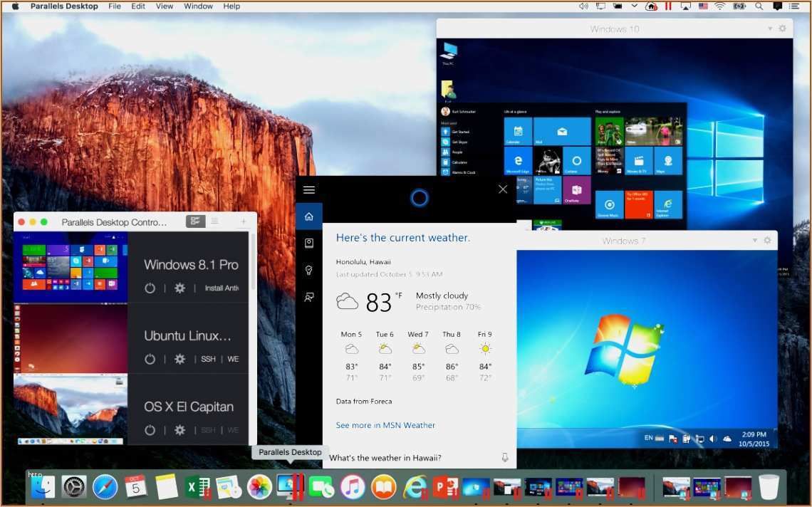Open the Windows 7 window settings gear
Image resolution: width=812 pixels, height=507 pixels.
click(767, 240)
